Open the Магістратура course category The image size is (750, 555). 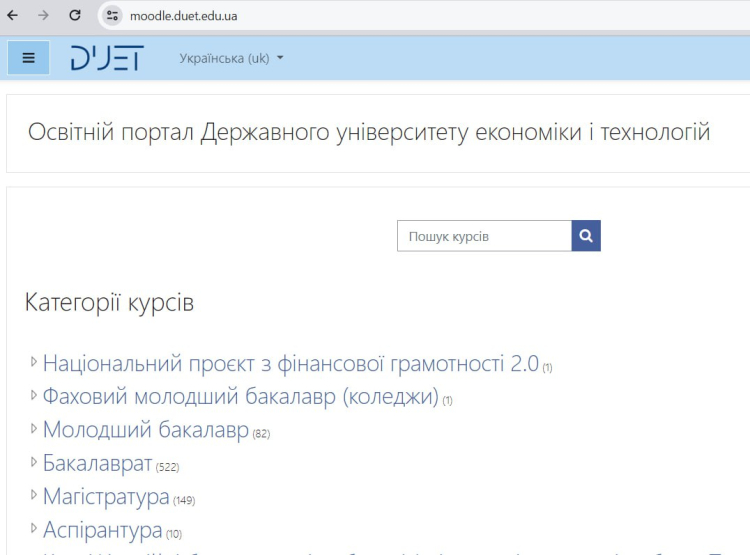[x=106, y=497]
